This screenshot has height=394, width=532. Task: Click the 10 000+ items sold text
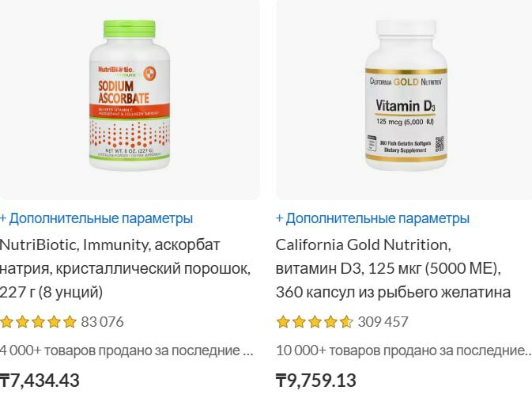pyautogui.click(x=404, y=350)
